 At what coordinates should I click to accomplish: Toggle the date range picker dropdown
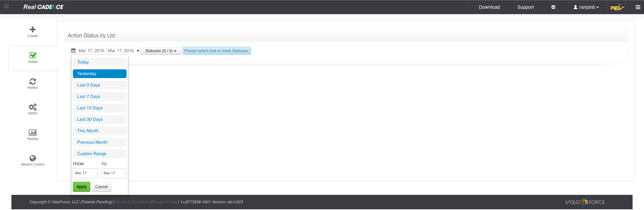[x=105, y=51]
